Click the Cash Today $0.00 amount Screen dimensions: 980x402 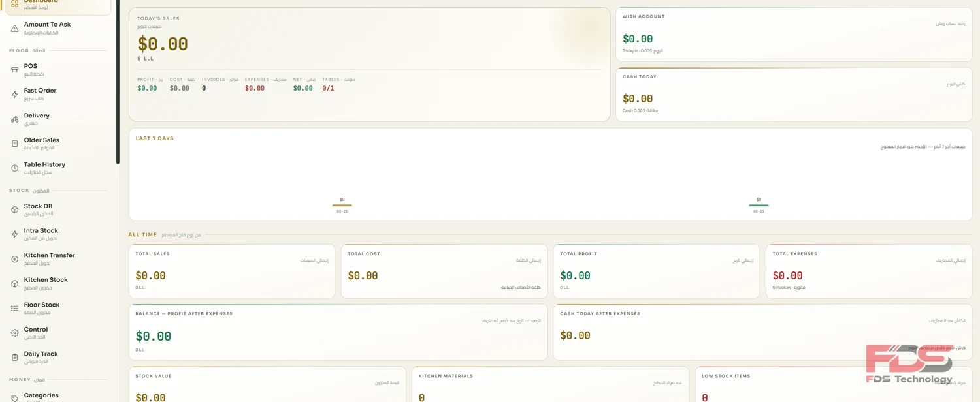pyautogui.click(x=638, y=99)
